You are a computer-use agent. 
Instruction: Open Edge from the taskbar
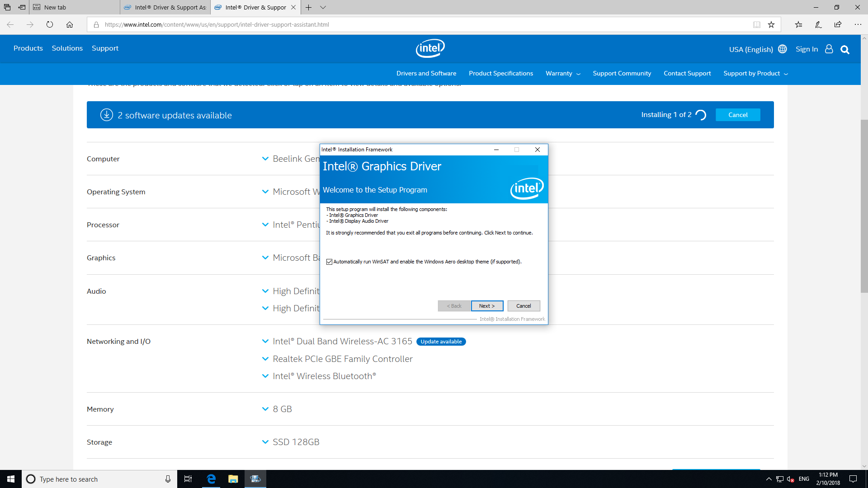point(211,479)
